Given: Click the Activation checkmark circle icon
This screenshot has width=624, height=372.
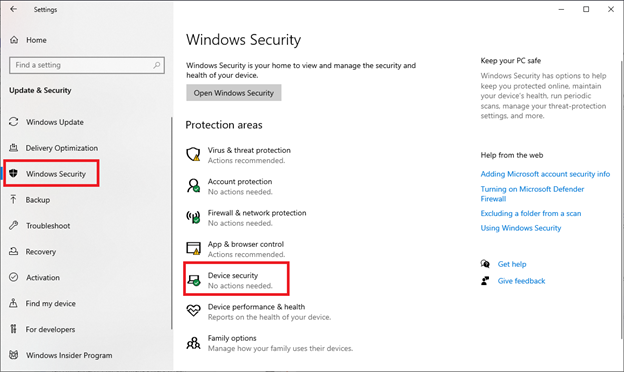Looking at the screenshot, I should [x=14, y=277].
